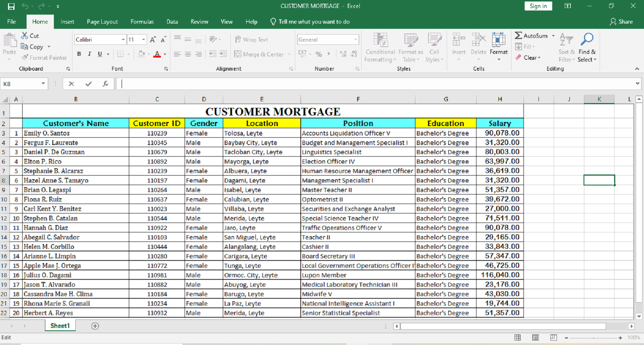The width and height of the screenshot is (644, 345).
Task: Click the Format Painter brush icon
Action: (25, 57)
